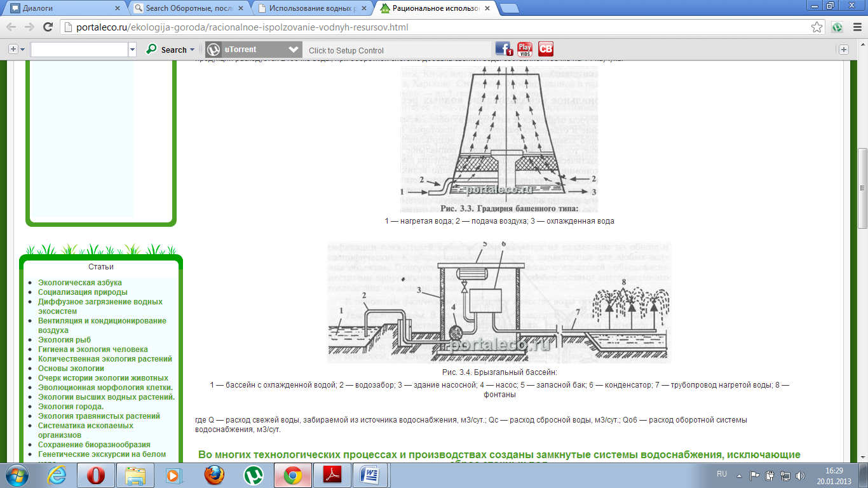
Task: Expand the toolbar search box history dropdown
Action: pos(132,50)
